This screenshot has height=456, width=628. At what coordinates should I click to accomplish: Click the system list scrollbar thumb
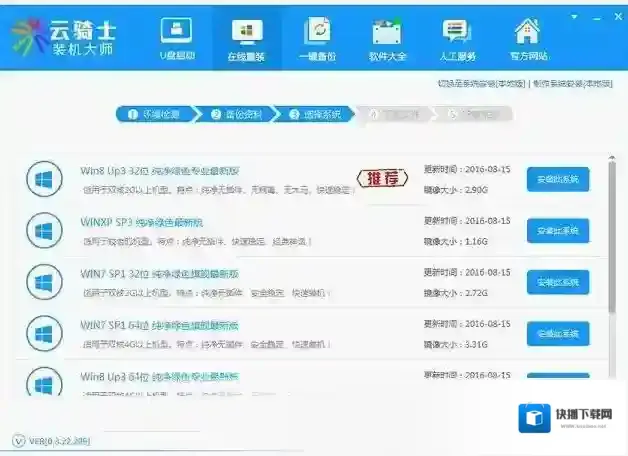tap(612, 237)
